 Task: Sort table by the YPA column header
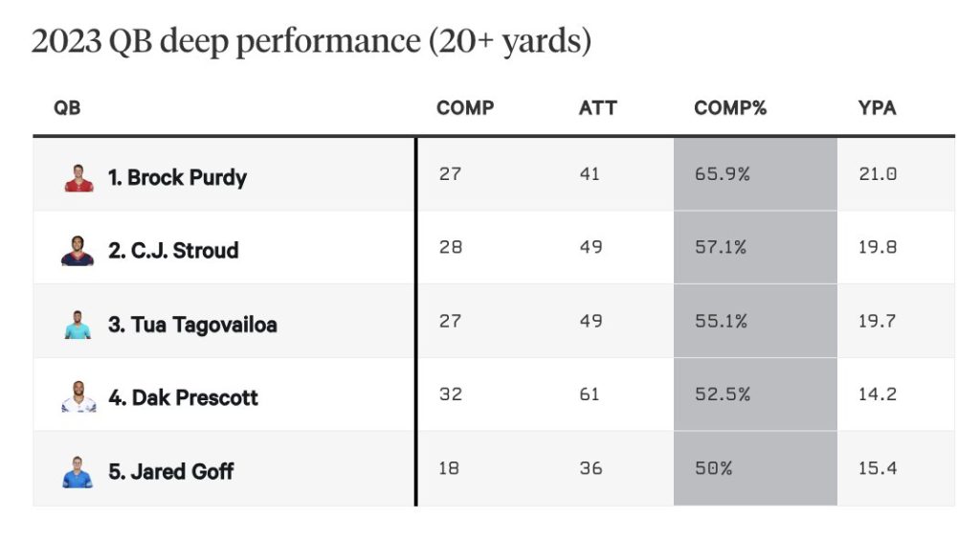pyautogui.click(x=877, y=108)
